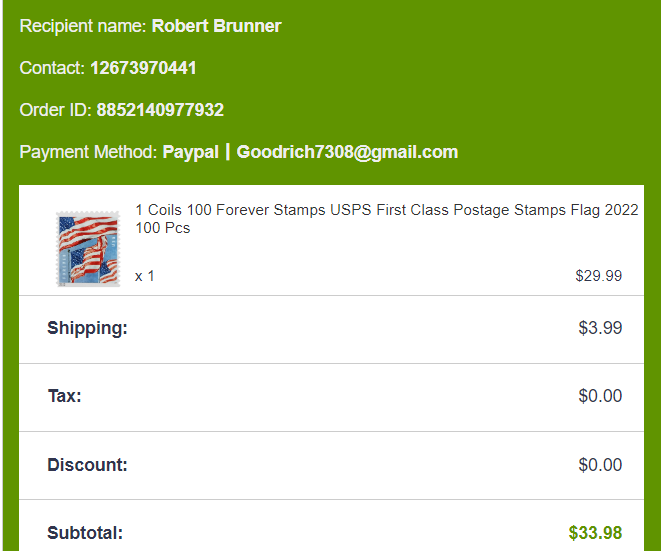Click the discount amount in Discount row

[x=600, y=465]
